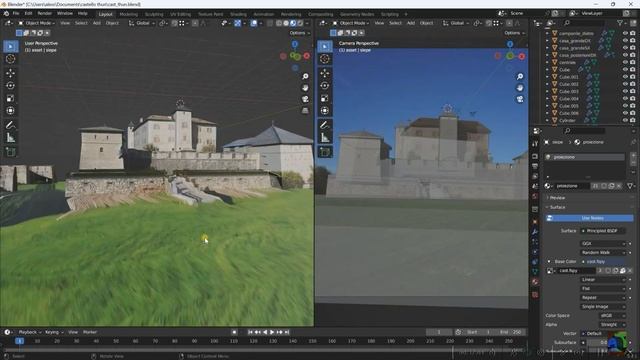The width and height of the screenshot is (640, 360).
Task: Open the Options dropdown in left viewport
Action: (300, 33)
